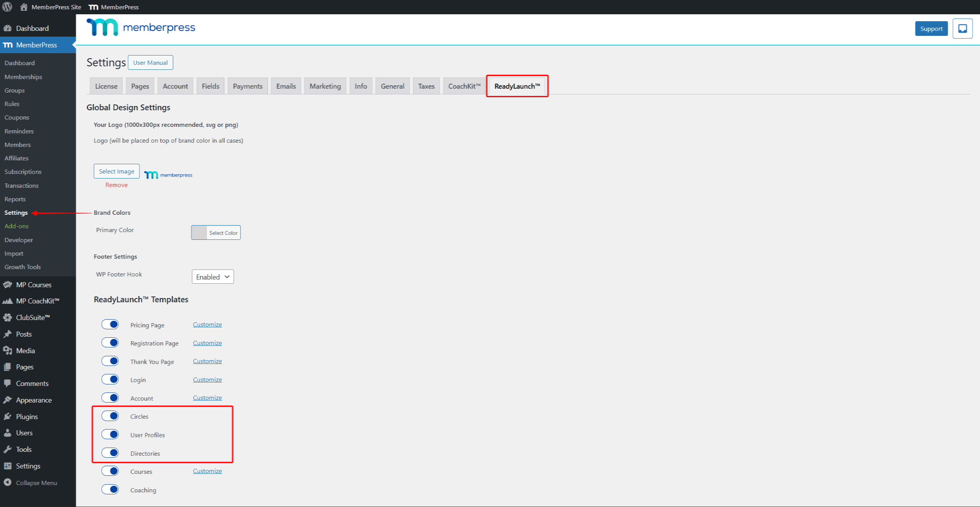Switch to the License tab
The image size is (980, 507).
(x=106, y=86)
